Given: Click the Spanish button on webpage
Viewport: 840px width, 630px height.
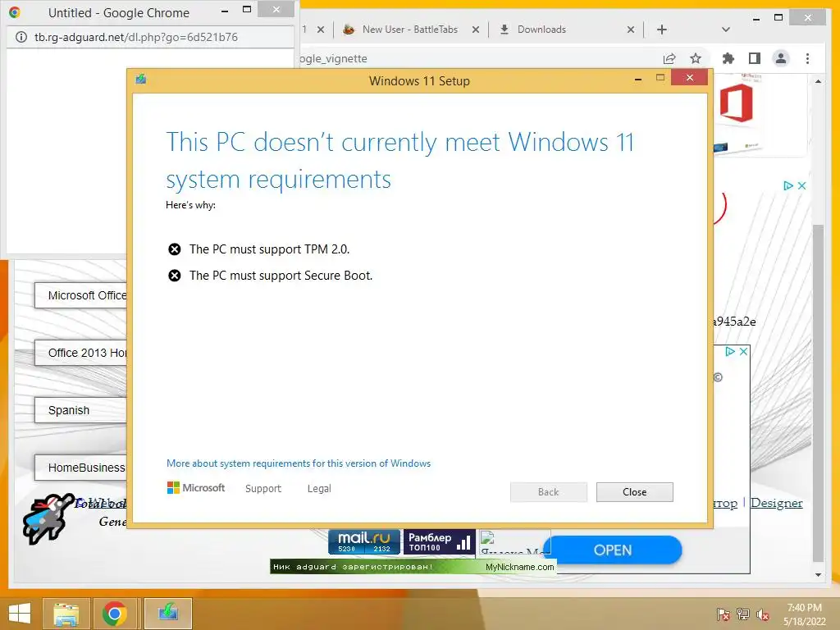Looking at the screenshot, I should (x=81, y=410).
